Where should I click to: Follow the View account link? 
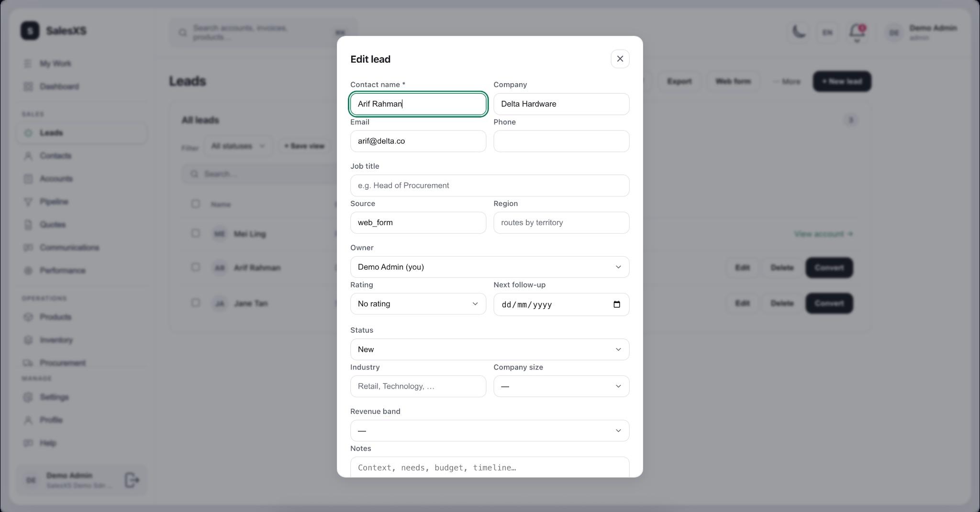[824, 234]
